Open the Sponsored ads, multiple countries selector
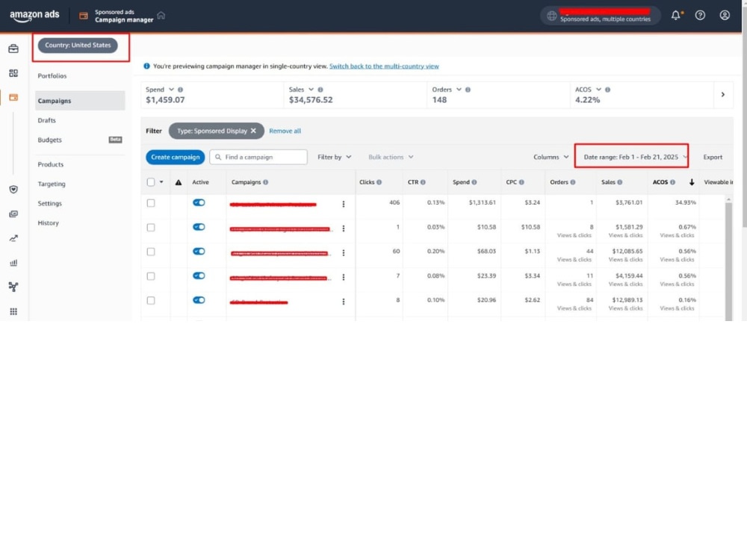This screenshot has width=747, height=560. pyautogui.click(x=600, y=15)
